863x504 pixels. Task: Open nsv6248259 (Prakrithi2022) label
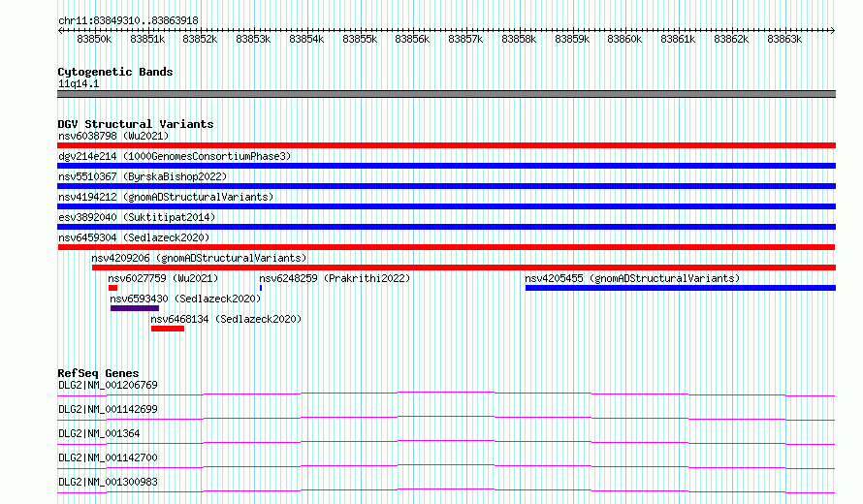click(x=335, y=278)
